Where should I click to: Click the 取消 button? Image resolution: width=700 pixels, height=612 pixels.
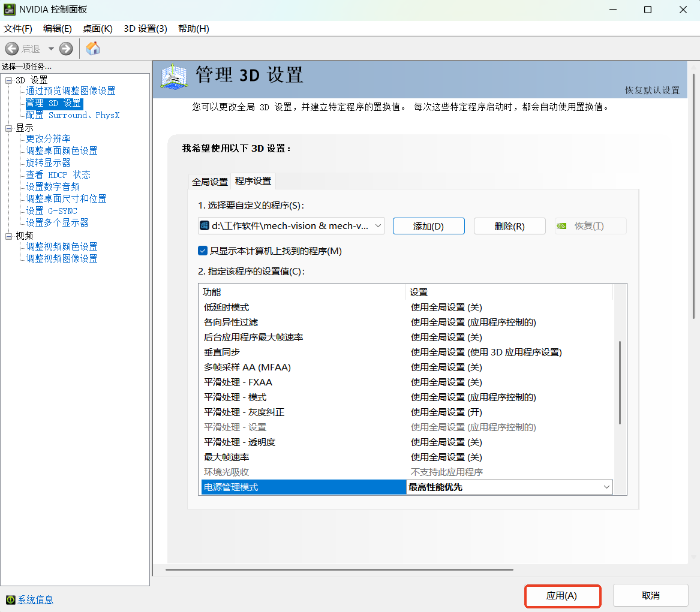(x=650, y=596)
